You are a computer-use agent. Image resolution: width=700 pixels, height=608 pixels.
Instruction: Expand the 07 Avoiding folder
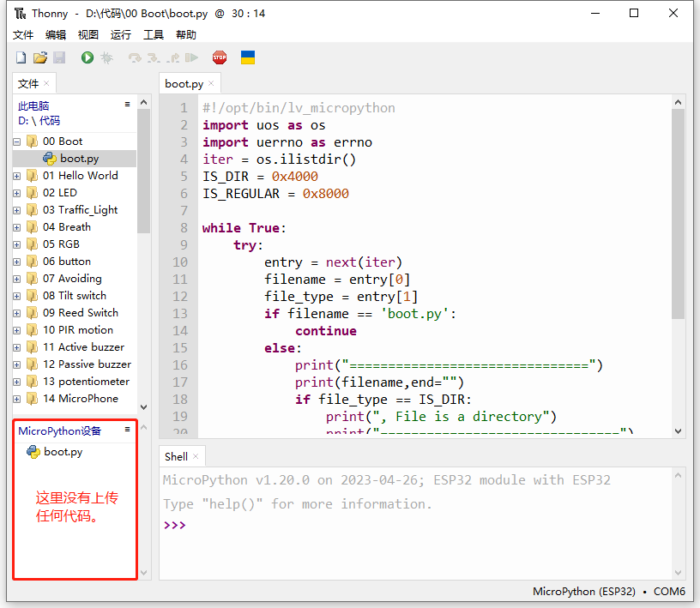pos(17,279)
